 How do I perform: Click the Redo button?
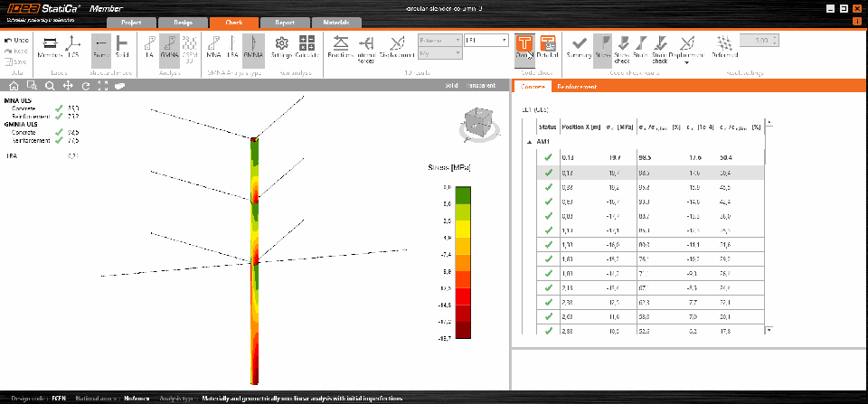click(15, 51)
